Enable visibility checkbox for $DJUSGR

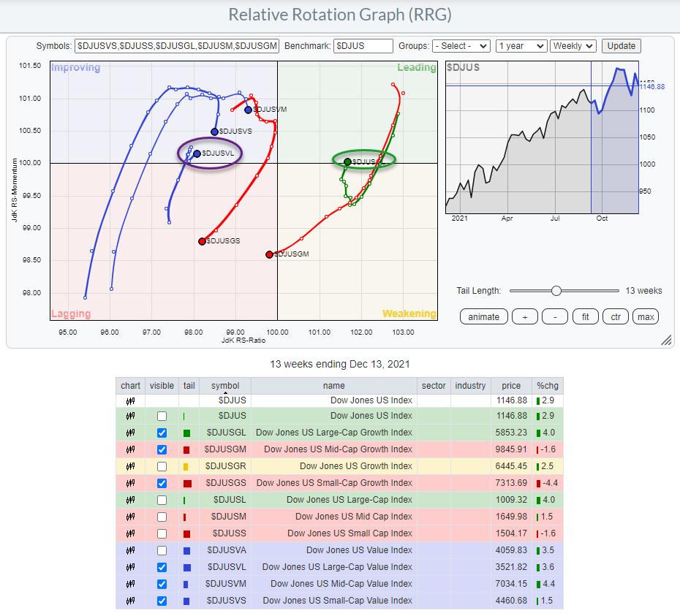coord(162,466)
